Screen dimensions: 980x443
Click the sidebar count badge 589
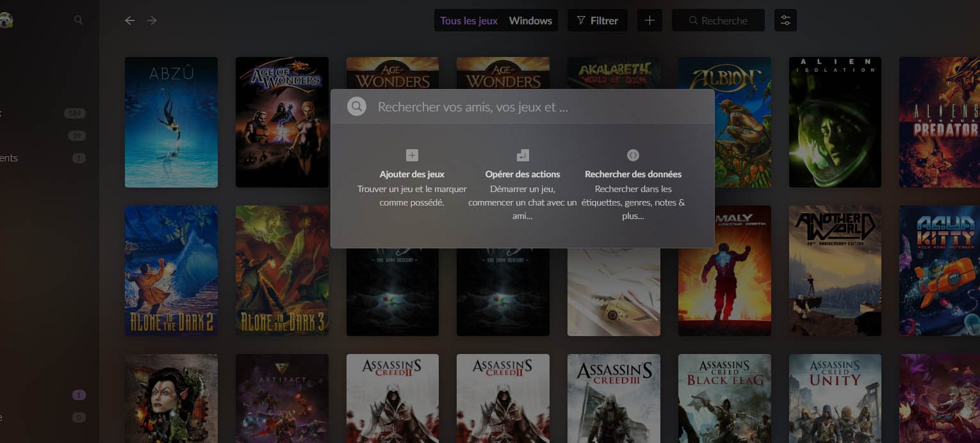75,113
